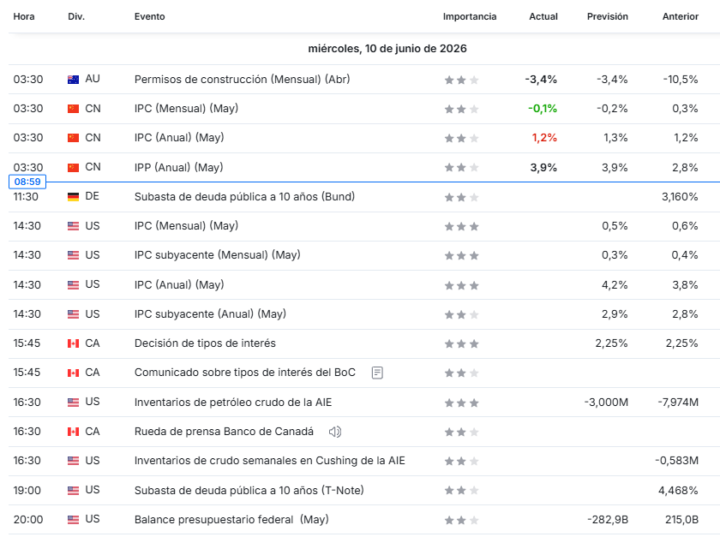Open Inventarios de crudo semanales en Cushing
The height and width of the screenshot is (543, 720).
(270, 461)
